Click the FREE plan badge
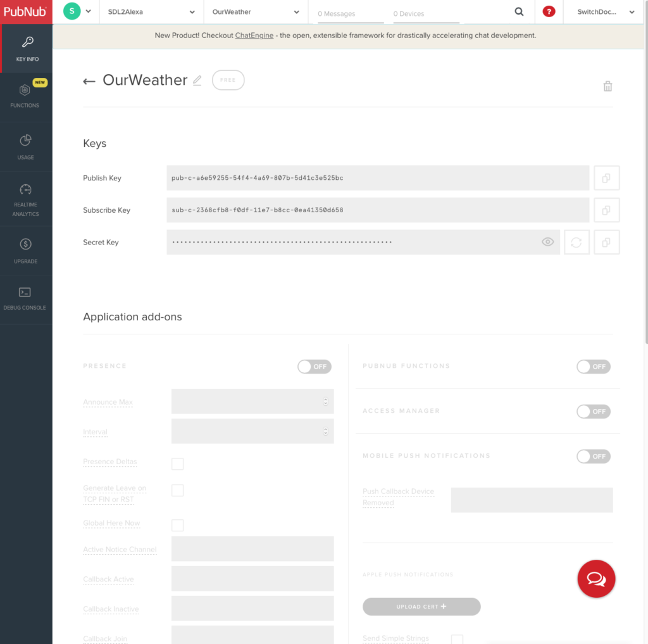Image resolution: width=648 pixels, height=644 pixels. pos(228,80)
